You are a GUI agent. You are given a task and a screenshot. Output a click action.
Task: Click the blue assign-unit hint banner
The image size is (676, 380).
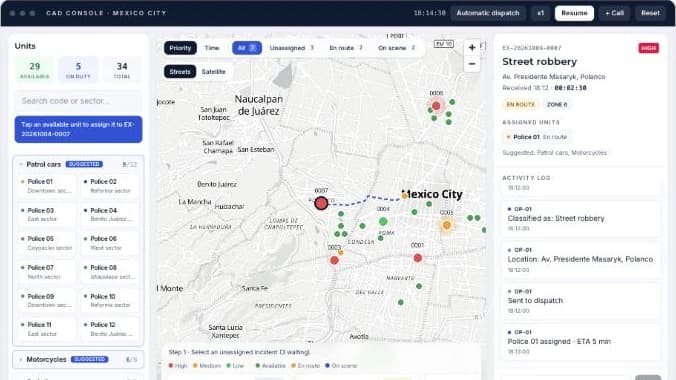[78, 129]
